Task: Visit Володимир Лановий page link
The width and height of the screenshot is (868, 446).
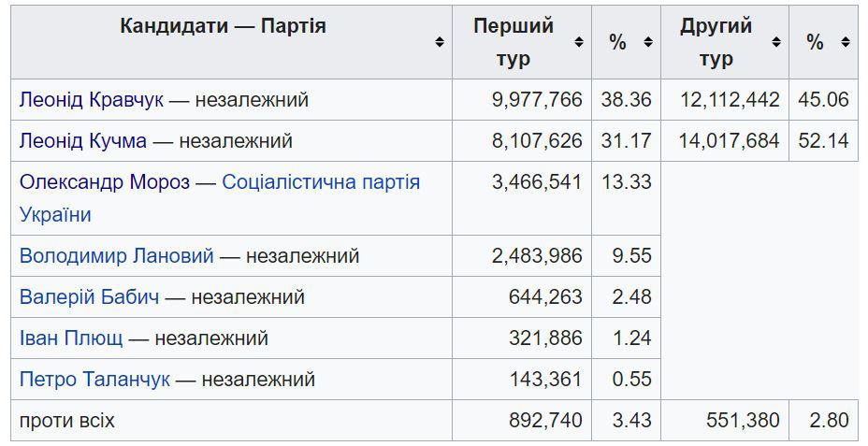Action: click(116, 255)
